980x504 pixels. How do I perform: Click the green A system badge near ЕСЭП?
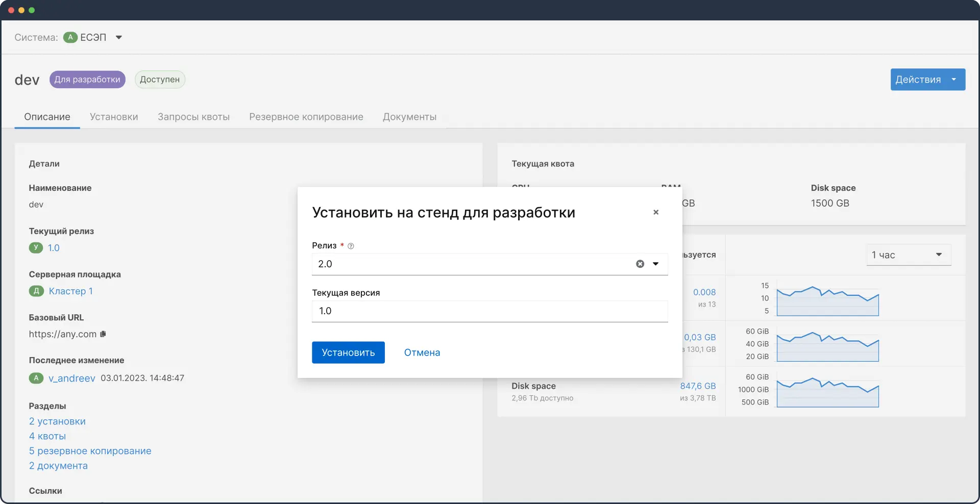70,37
